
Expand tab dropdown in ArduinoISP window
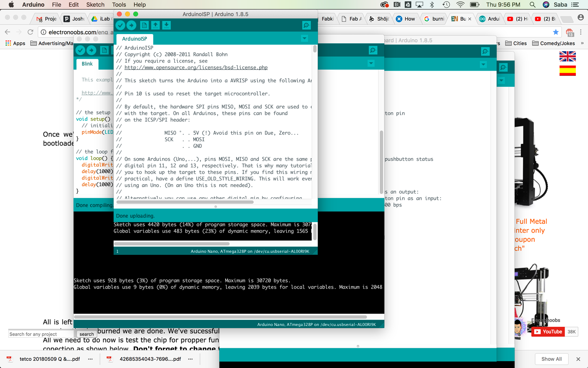tap(304, 39)
